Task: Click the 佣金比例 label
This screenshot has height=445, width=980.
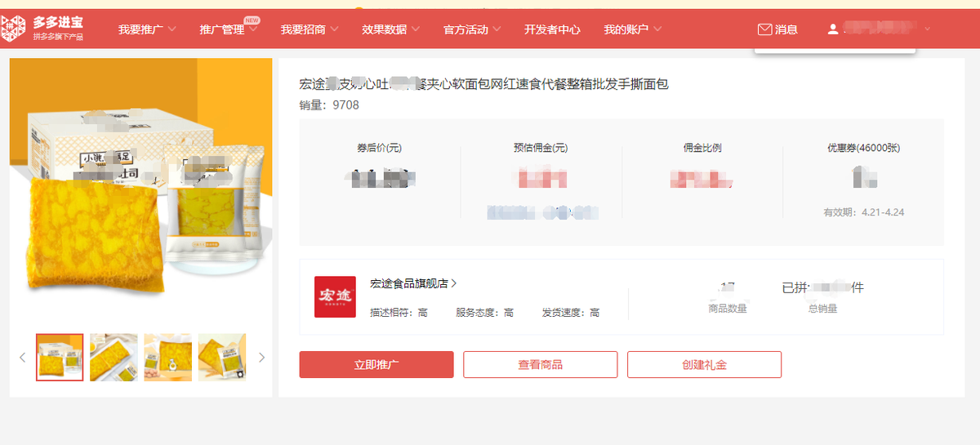Action: [x=702, y=148]
